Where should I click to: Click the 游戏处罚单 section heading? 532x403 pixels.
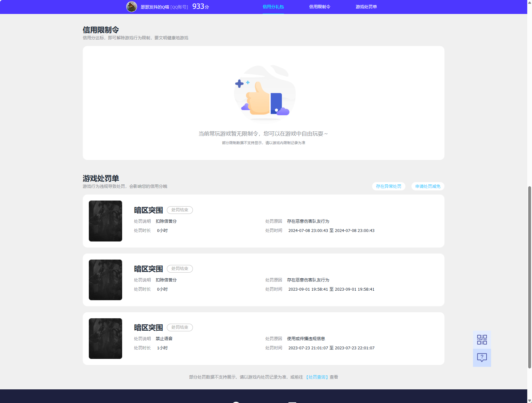click(x=101, y=178)
